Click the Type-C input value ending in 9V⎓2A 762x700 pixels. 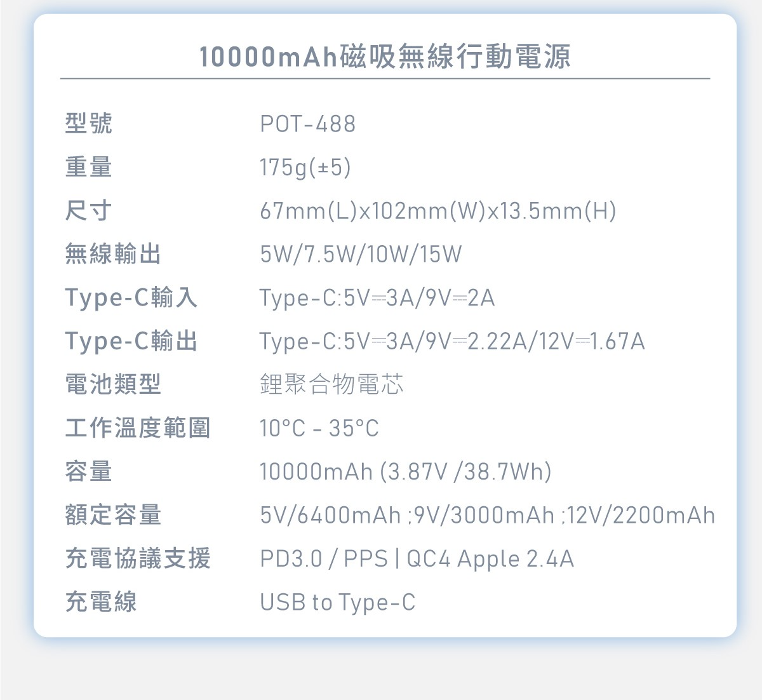377,298
